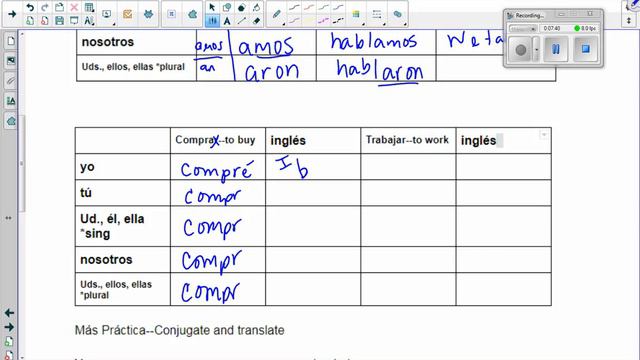Add page with green page icon in sidebar

[x=9, y=342]
